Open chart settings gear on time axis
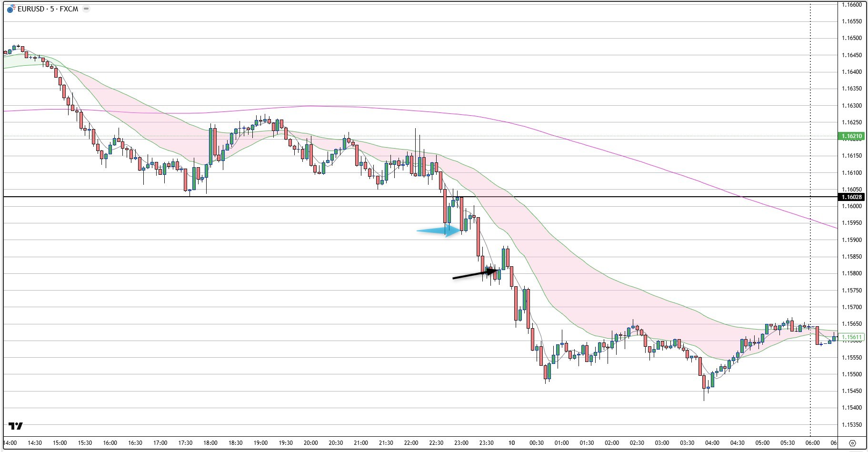Viewport: 868px width, 452px height. click(852, 443)
